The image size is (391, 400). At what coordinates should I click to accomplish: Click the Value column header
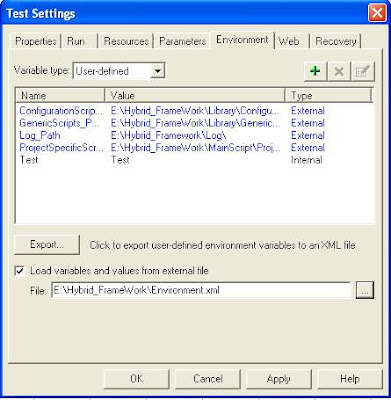pos(195,96)
